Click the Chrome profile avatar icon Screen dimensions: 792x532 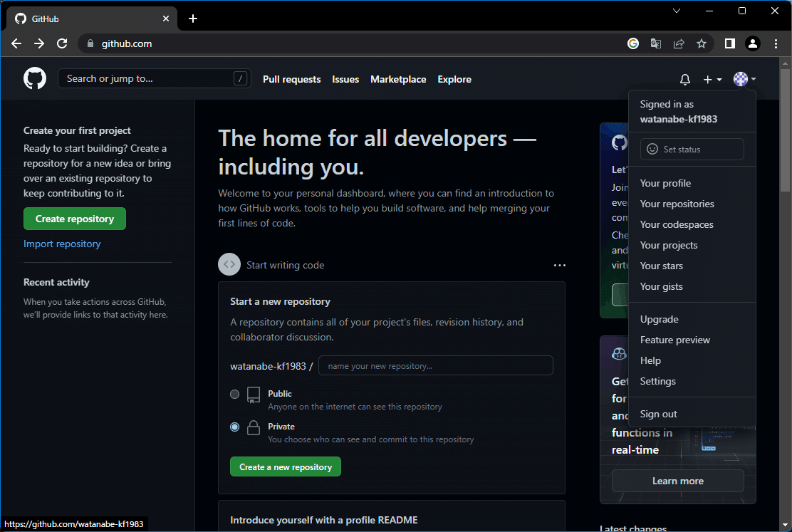(753, 44)
